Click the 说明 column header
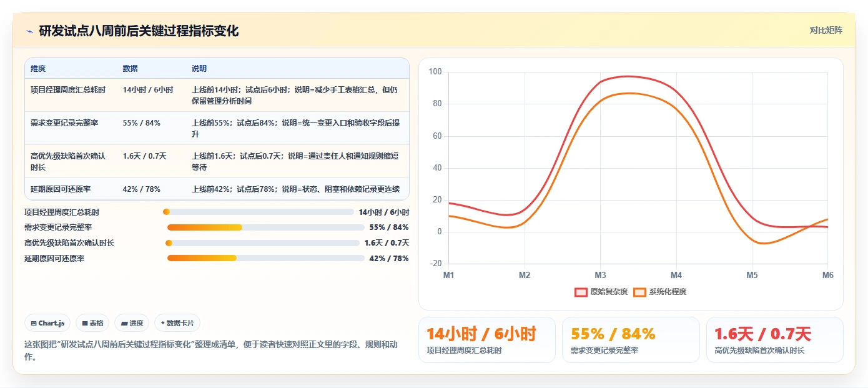The height and width of the screenshot is (388, 868). tap(199, 69)
